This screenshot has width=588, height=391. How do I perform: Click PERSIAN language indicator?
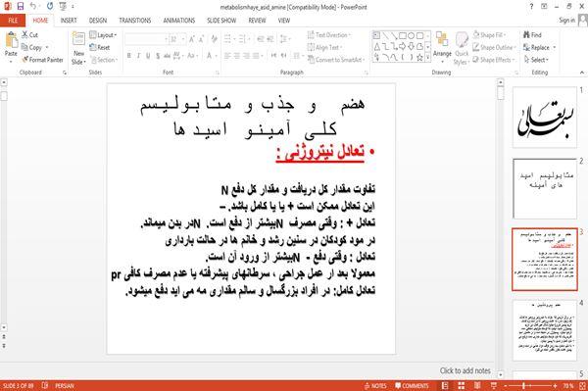65,386
